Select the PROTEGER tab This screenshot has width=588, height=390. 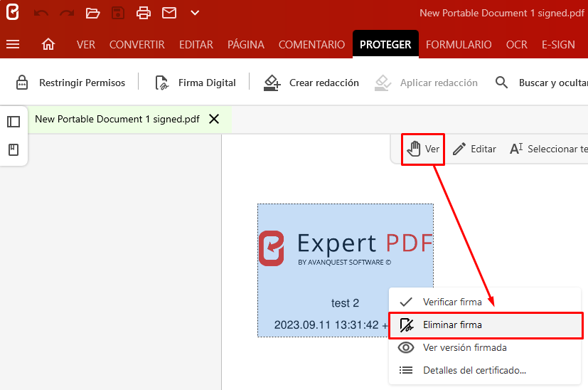point(385,44)
